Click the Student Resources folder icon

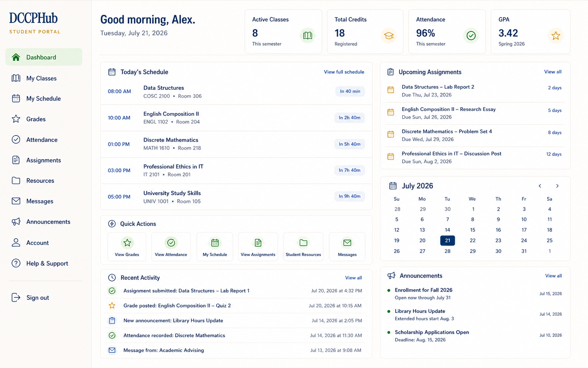coord(303,243)
